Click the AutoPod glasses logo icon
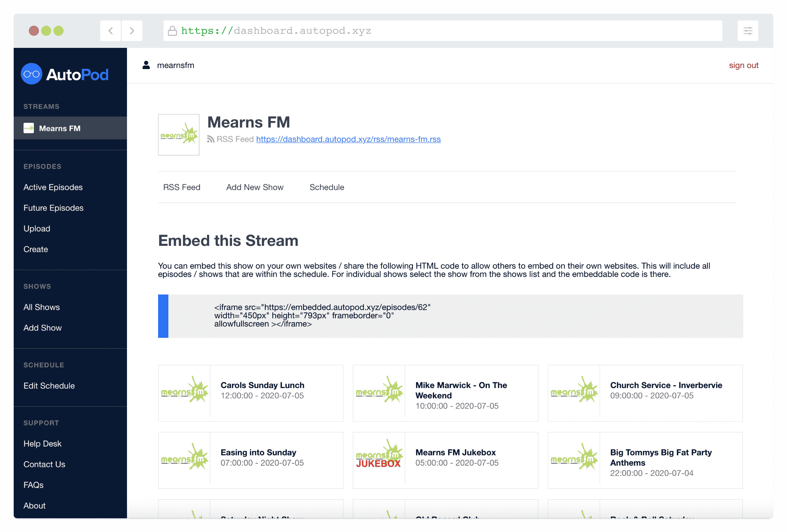Screen dimensions: 787x532 [x=31, y=74]
